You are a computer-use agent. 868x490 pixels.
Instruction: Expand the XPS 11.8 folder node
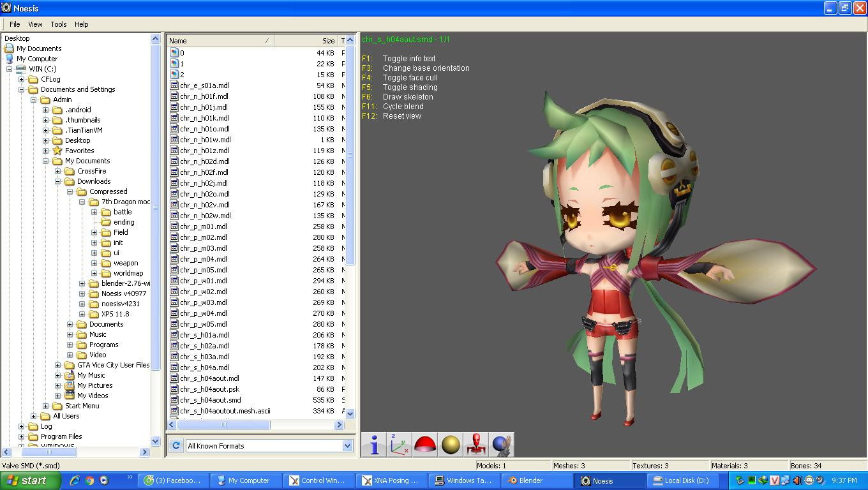(82, 314)
